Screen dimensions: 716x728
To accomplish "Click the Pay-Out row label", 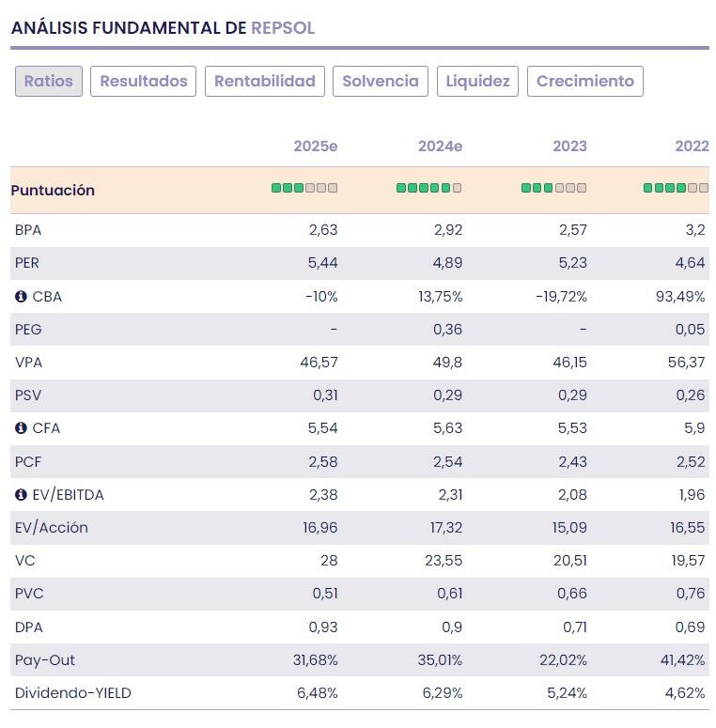I will pos(45,660).
